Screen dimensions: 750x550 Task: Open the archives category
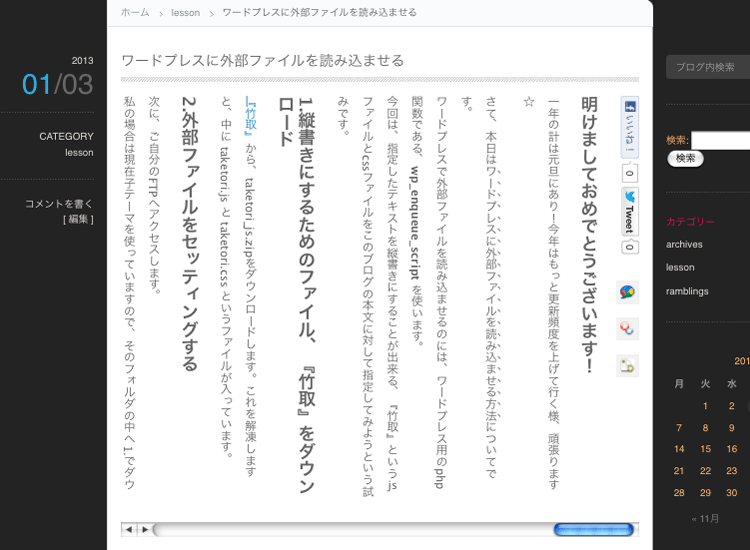tap(684, 244)
